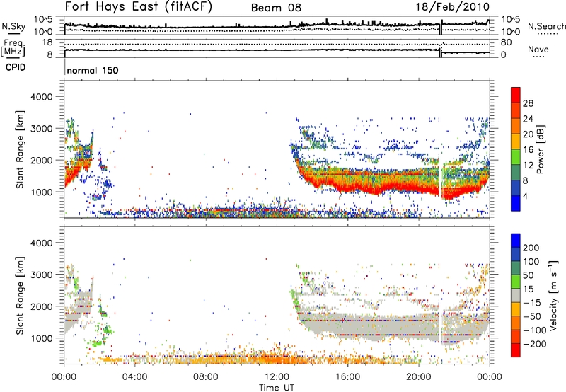
Task: Click the 'N.Sky' legend label
Action: (13, 26)
